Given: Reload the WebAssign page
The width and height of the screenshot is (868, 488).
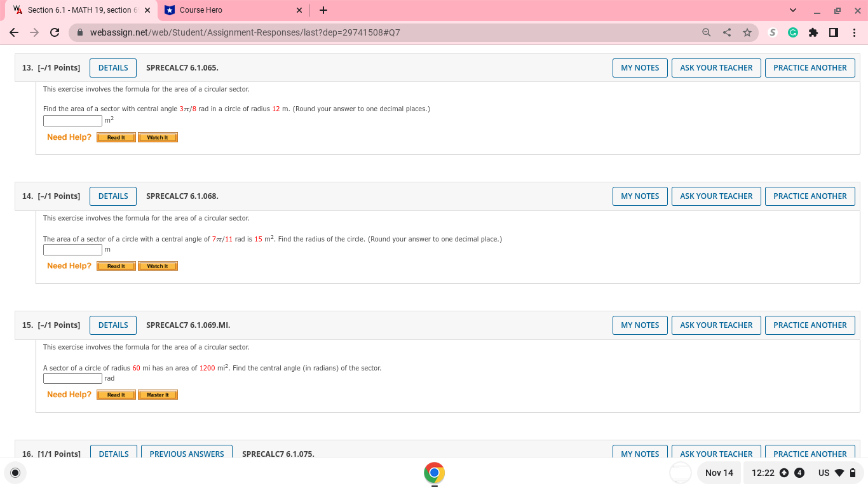Looking at the screenshot, I should pyautogui.click(x=55, y=32).
